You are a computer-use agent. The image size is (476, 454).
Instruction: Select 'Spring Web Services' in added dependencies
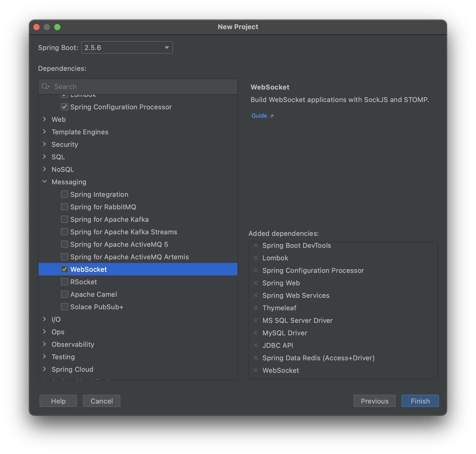[296, 295]
